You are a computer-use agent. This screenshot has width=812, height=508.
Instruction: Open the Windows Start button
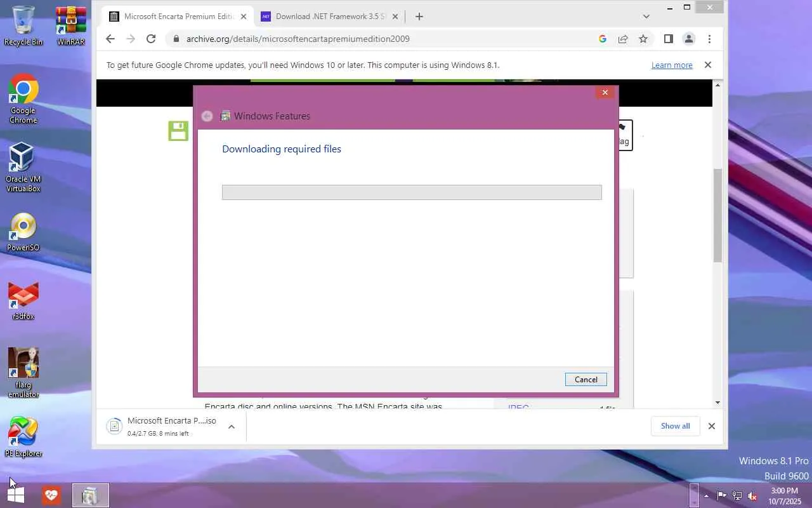pyautogui.click(x=16, y=495)
